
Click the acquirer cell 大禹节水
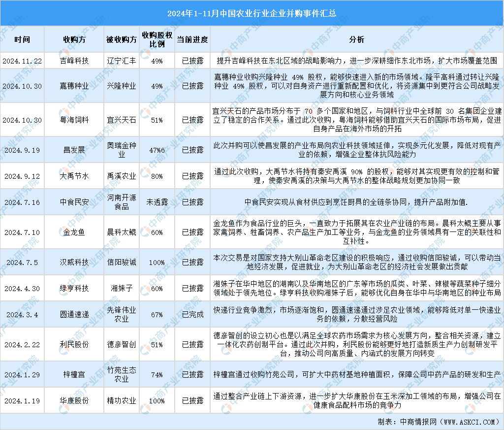74,176
